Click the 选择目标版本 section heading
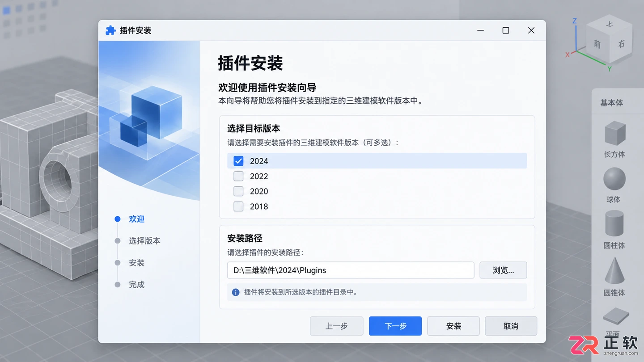 click(254, 129)
